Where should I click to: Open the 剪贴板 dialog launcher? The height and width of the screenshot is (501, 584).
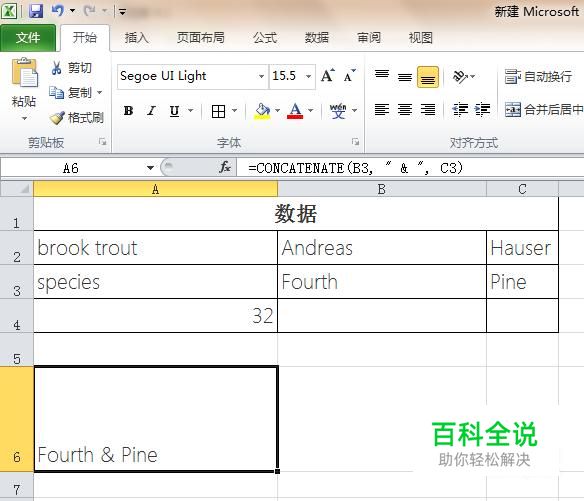pos(102,142)
